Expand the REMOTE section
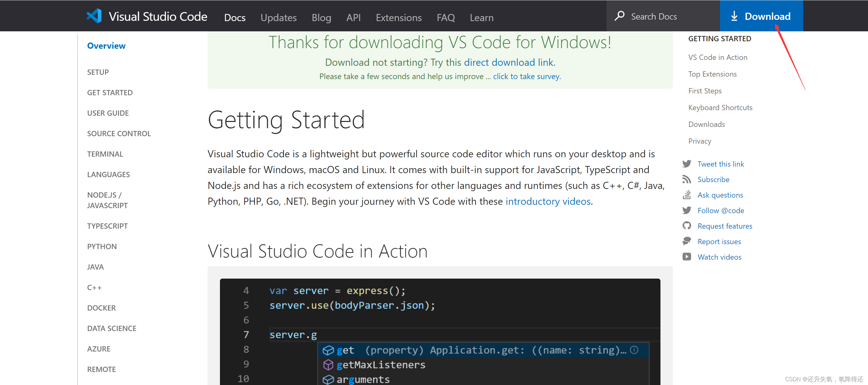This screenshot has height=385, width=868. click(x=101, y=370)
